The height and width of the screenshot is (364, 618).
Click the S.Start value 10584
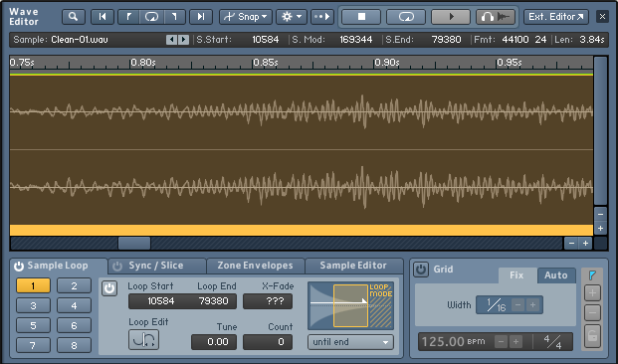pyautogui.click(x=266, y=40)
